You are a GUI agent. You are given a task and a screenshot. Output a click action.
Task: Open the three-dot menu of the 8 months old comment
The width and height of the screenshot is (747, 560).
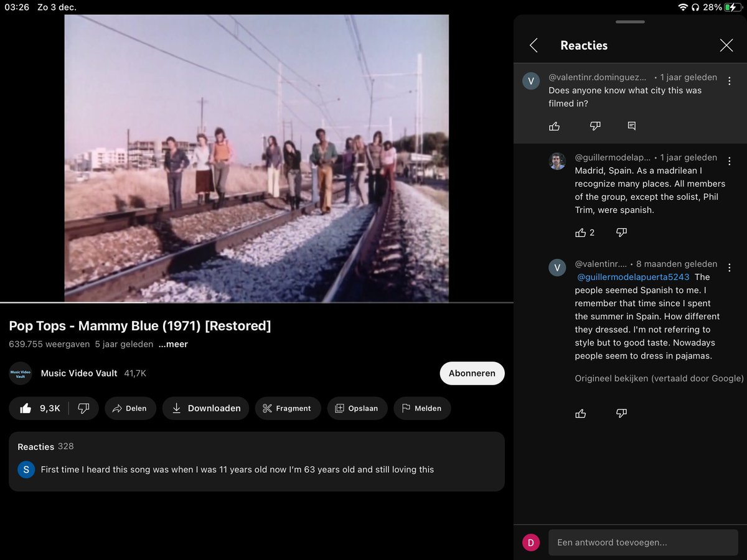point(729,268)
